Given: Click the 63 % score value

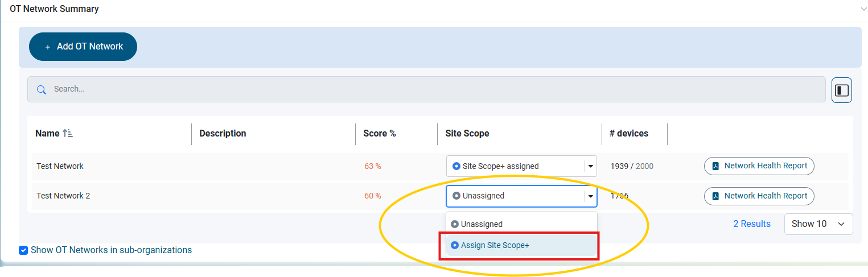Looking at the screenshot, I should point(373,166).
